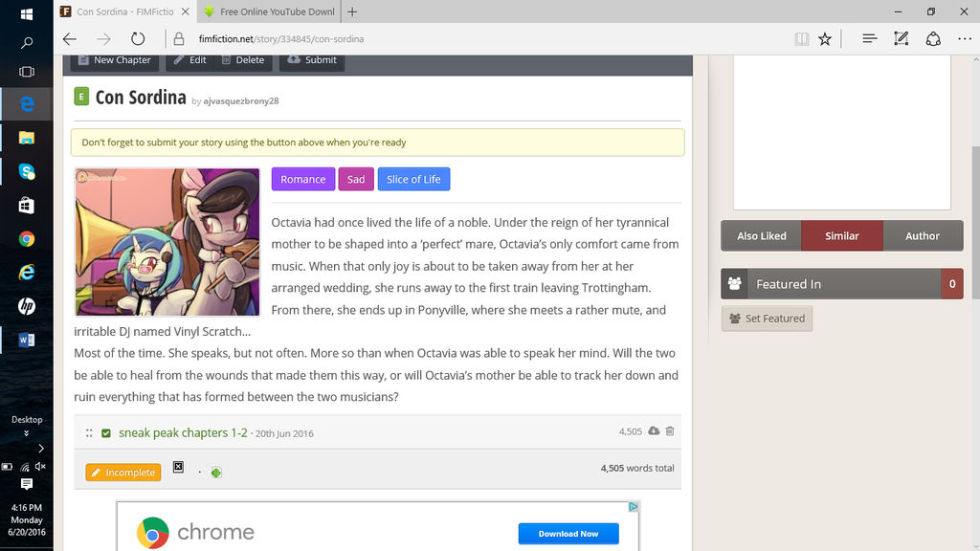980x551 pixels.
Task: Click the Sad tag
Action: (356, 179)
